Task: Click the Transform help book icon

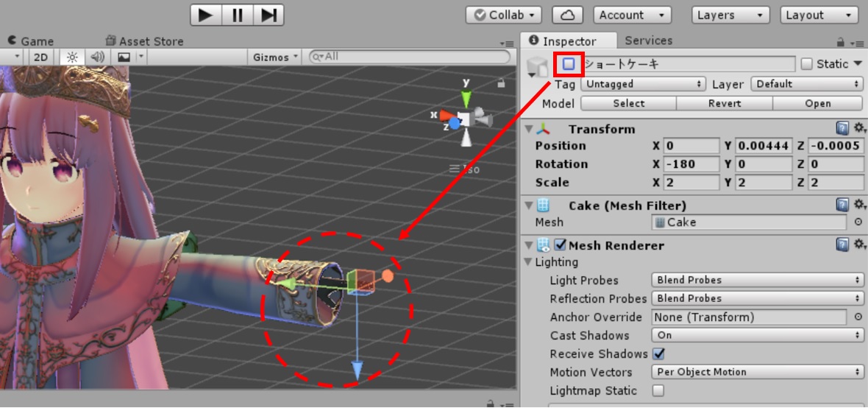Action: click(843, 128)
